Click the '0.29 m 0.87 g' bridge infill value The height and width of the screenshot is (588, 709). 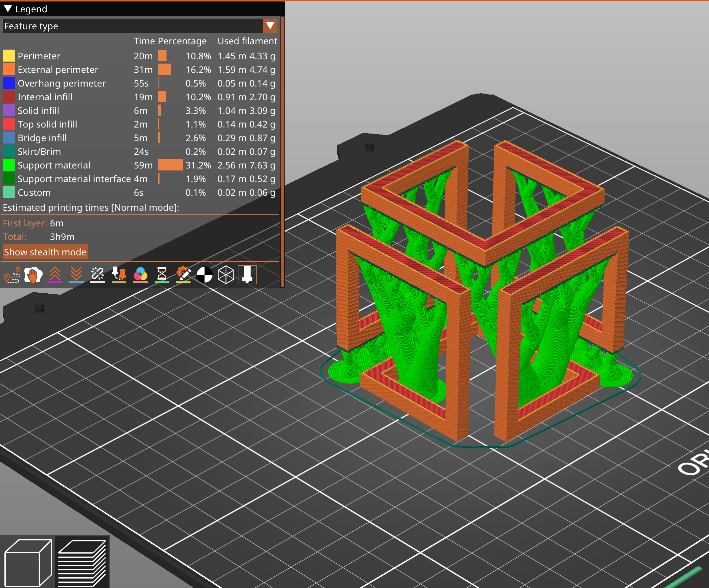click(246, 138)
